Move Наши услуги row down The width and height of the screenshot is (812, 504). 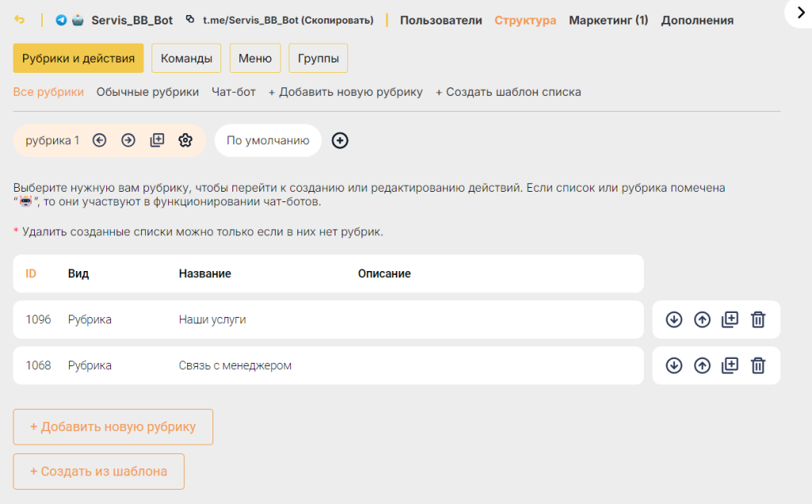(674, 320)
